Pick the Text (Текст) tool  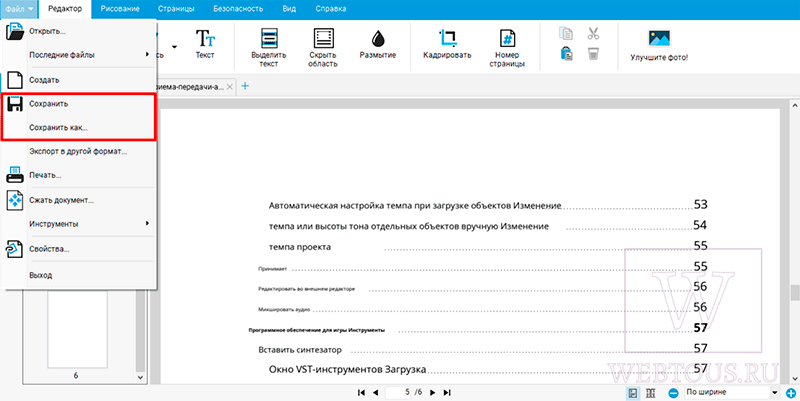205,44
